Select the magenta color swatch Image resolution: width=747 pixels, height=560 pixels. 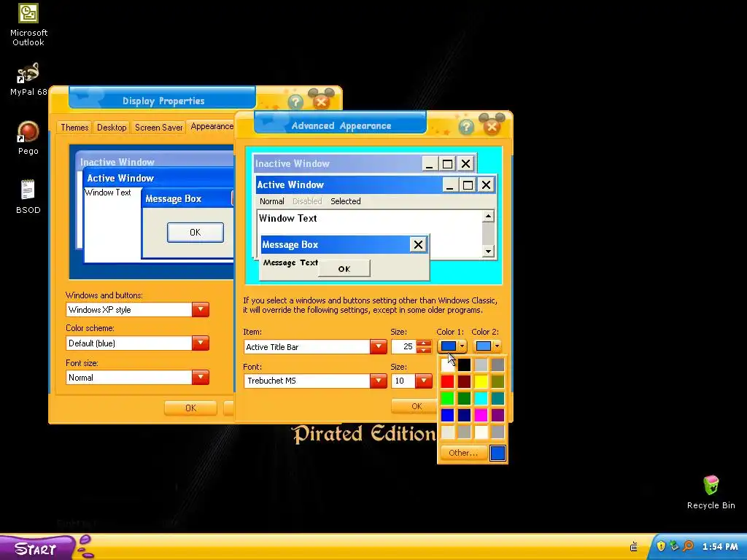point(481,415)
